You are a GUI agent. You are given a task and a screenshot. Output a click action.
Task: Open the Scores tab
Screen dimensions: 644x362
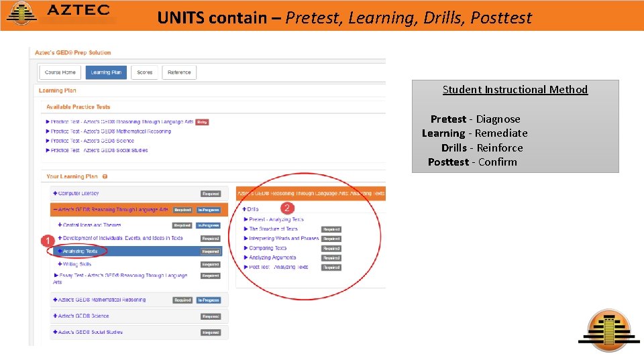[145, 72]
